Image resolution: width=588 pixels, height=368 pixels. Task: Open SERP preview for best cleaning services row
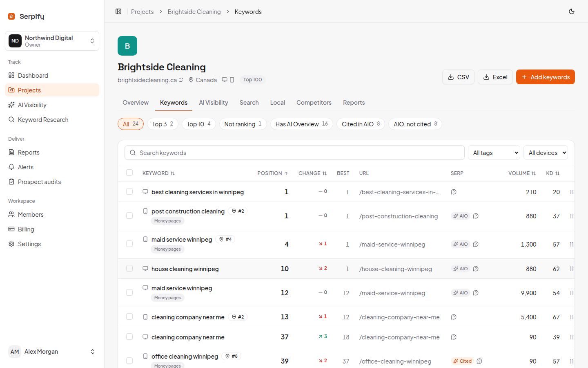point(454,192)
